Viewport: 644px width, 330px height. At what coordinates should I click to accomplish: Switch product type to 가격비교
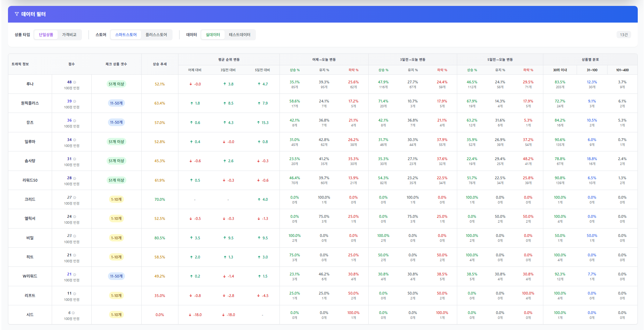(x=69, y=35)
